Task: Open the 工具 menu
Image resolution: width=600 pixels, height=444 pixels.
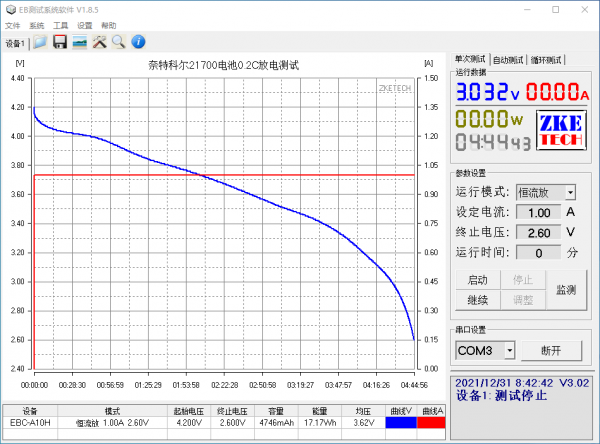Action: pyautogui.click(x=61, y=24)
